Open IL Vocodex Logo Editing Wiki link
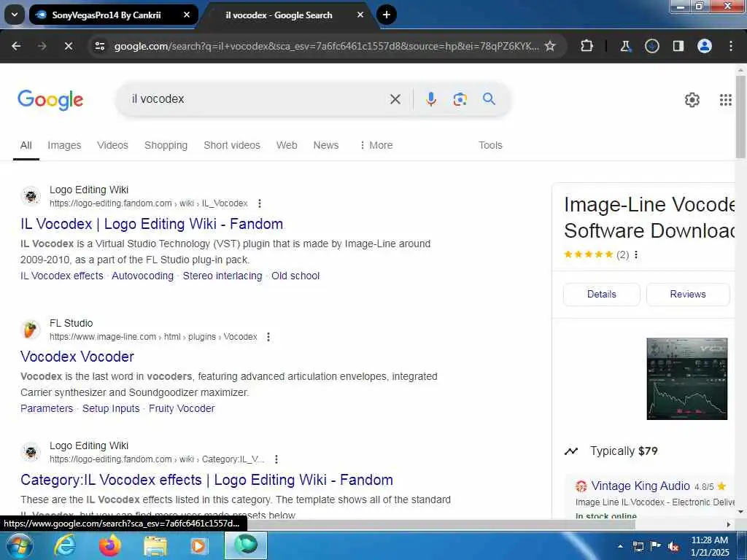The image size is (747, 560). [x=152, y=224]
